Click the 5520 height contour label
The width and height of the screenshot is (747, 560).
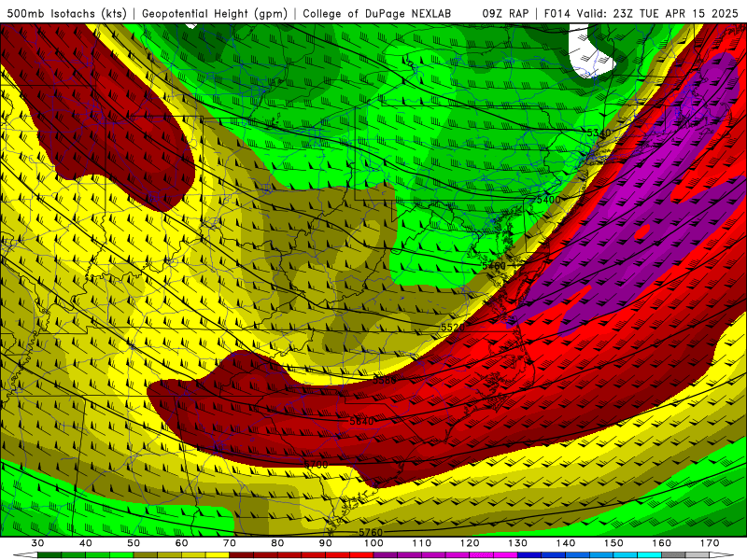point(453,328)
